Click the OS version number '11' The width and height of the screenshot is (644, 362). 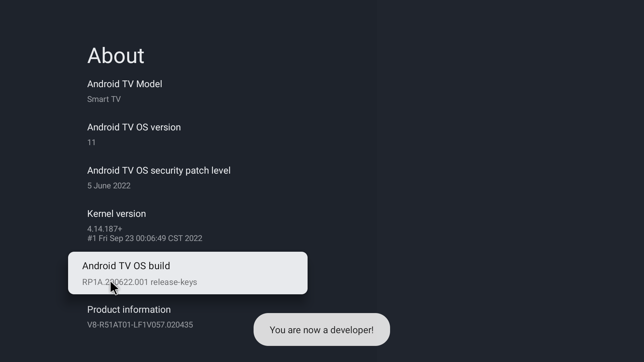pyautogui.click(x=91, y=142)
